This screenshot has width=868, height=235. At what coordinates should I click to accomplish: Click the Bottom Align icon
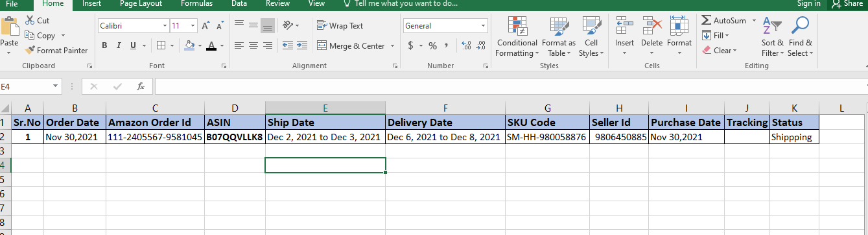[268, 25]
